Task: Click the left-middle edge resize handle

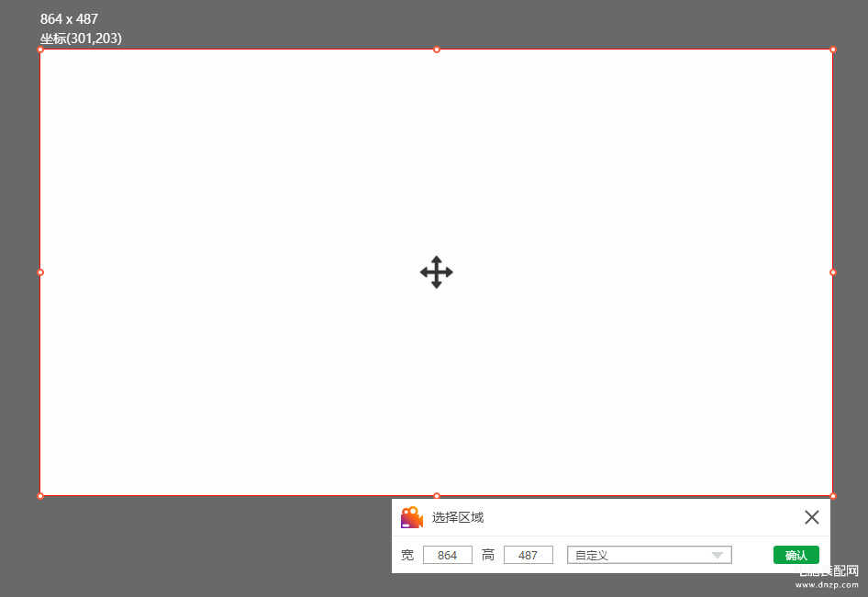Action: tap(40, 272)
